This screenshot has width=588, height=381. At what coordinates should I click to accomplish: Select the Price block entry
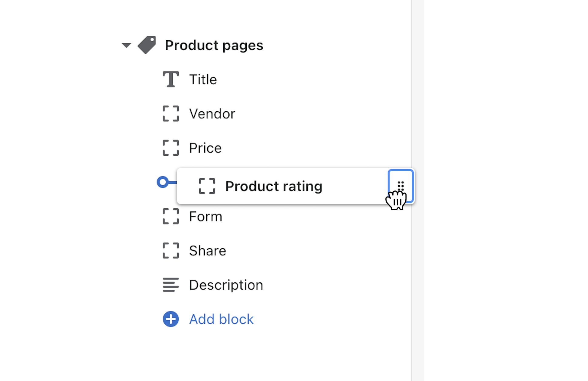tap(205, 148)
